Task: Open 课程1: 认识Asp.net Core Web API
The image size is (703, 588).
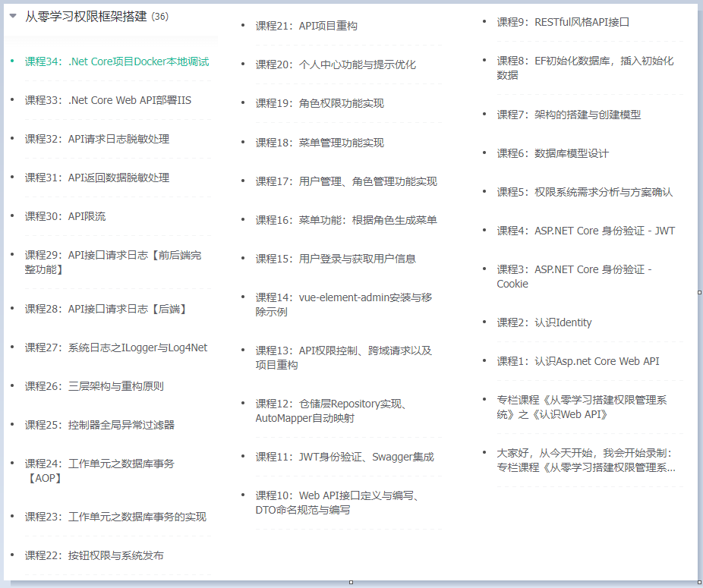Action: (578, 361)
